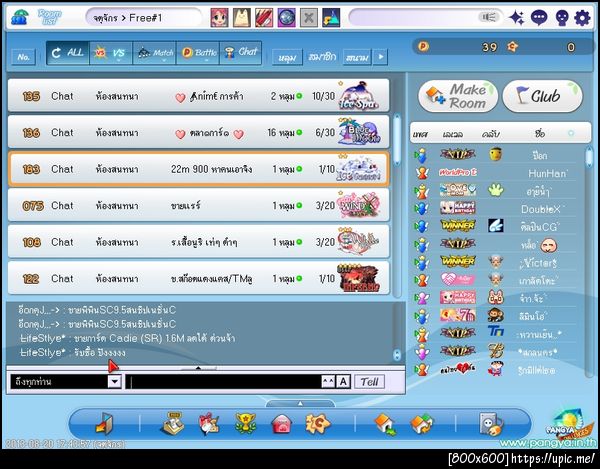The height and width of the screenshot is (469, 600).
Task: Select room 122 chat row
Action: 198,278
